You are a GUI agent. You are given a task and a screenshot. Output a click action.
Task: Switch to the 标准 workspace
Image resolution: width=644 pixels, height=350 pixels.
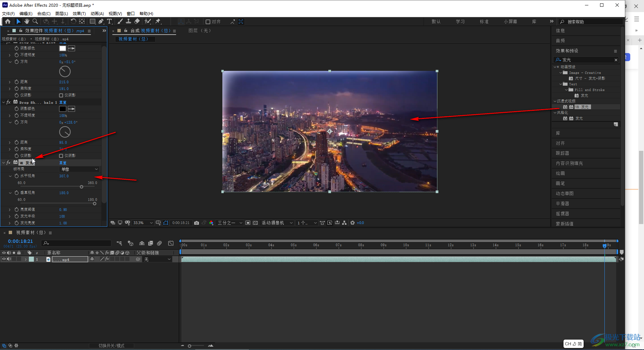484,21
